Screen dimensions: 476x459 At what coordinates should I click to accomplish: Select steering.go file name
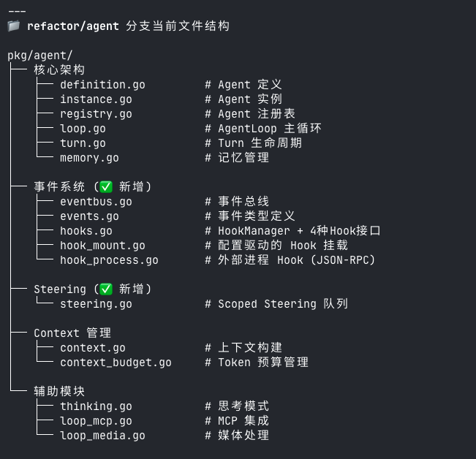tap(96, 304)
